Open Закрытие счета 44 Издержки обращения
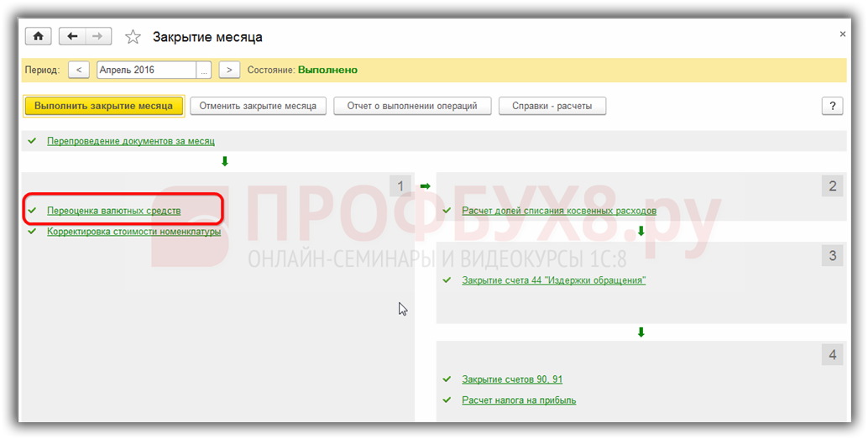Screen dimensions: 868x439 [554, 280]
